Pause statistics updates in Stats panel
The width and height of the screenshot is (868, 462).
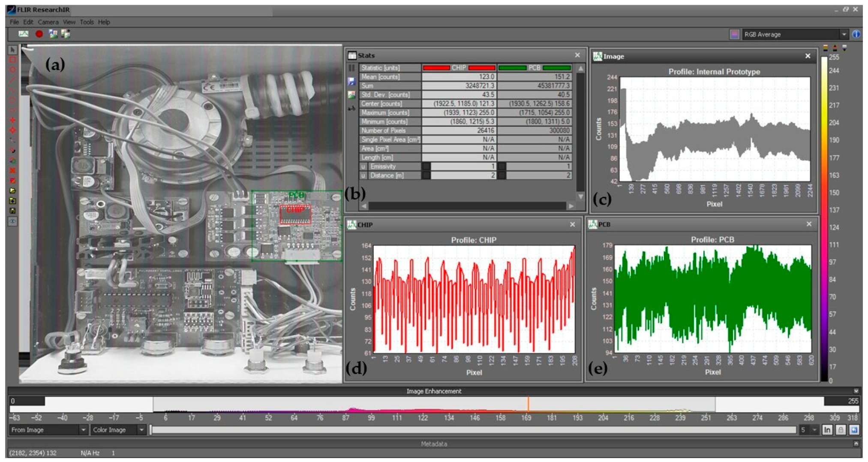click(351, 68)
